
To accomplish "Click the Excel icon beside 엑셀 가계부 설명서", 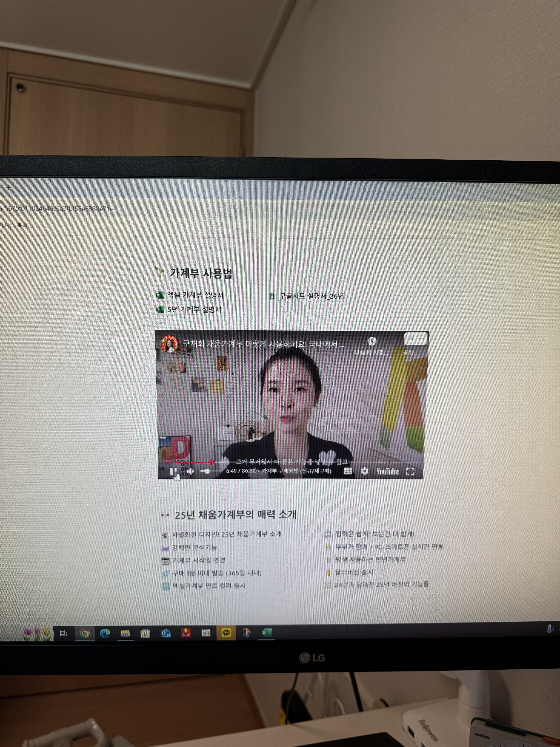I will (160, 295).
